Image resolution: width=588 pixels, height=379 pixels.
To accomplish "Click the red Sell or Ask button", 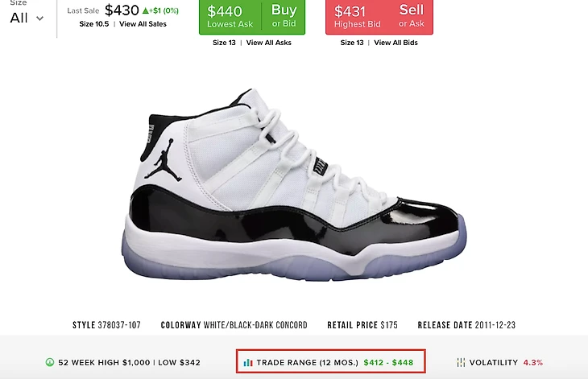I will 411,16.
